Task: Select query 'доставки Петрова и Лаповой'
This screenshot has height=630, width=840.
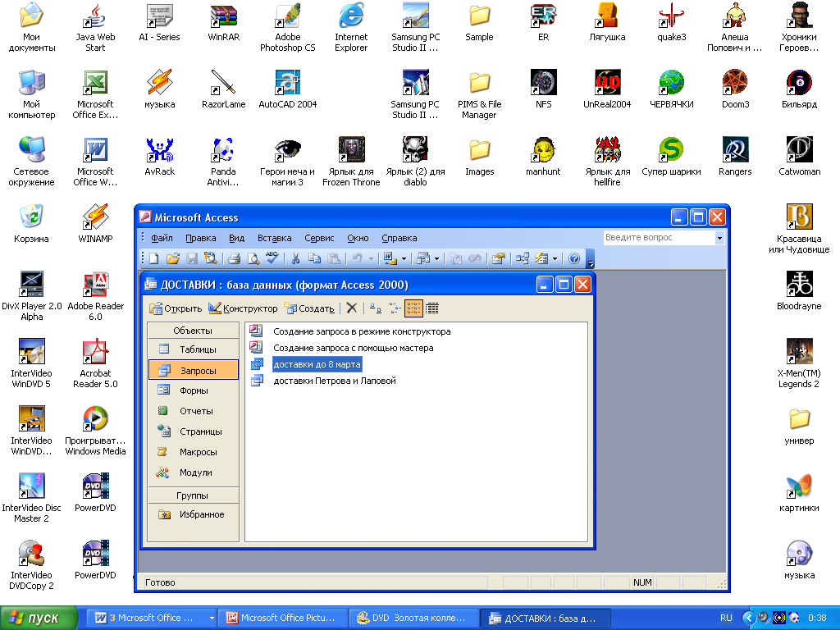Action: (335, 381)
